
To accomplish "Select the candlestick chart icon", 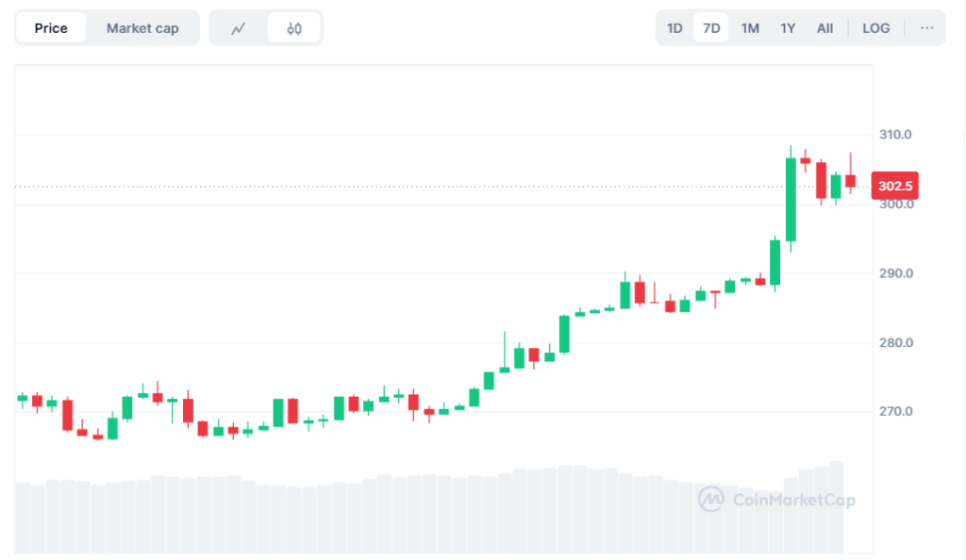I will tap(293, 28).
